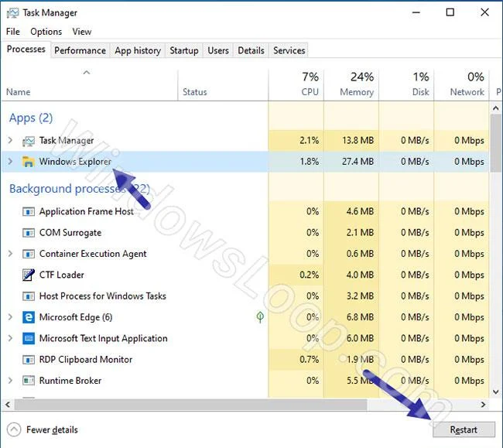Viewport: 503px width, 448px height.
Task: Sort by the Disk column header
Action: click(406, 85)
